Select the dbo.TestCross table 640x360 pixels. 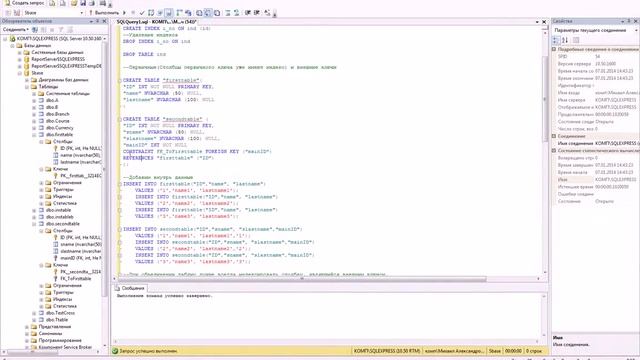(x=60, y=313)
